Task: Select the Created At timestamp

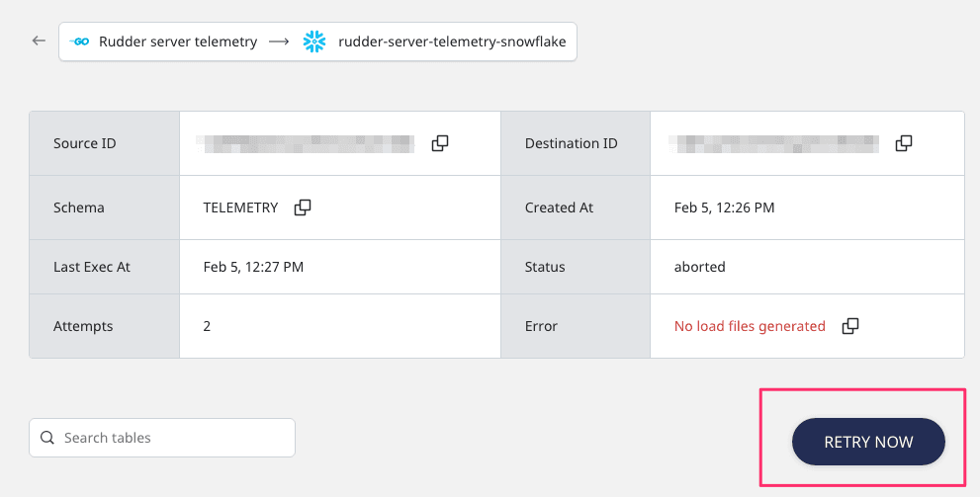Action: [x=724, y=207]
